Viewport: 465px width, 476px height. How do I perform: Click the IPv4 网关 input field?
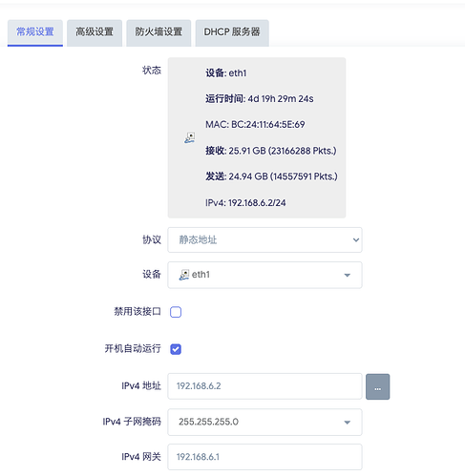[x=264, y=457]
